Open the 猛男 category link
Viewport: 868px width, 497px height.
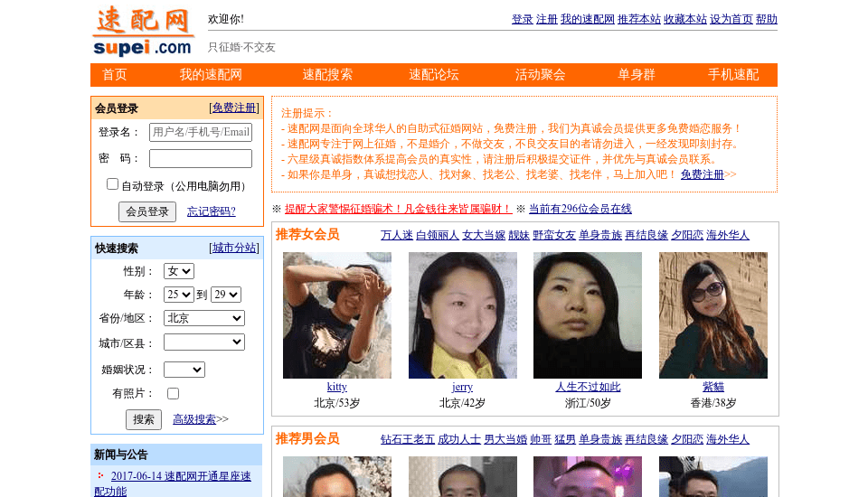pos(565,439)
